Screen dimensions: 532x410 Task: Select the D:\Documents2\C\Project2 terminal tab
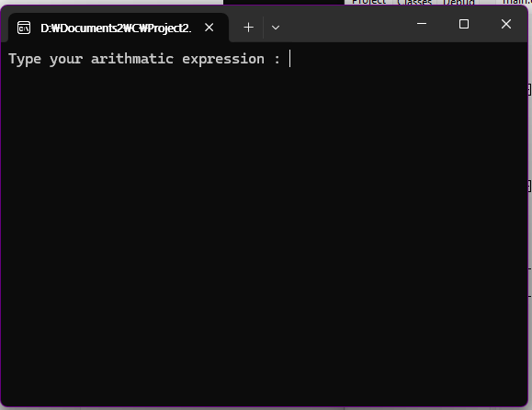coord(119,28)
